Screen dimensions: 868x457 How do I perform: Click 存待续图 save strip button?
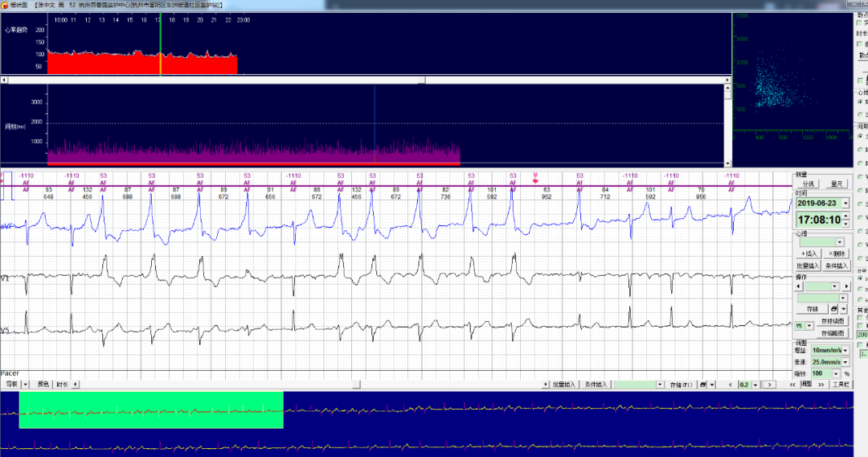(x=833, y=321)
